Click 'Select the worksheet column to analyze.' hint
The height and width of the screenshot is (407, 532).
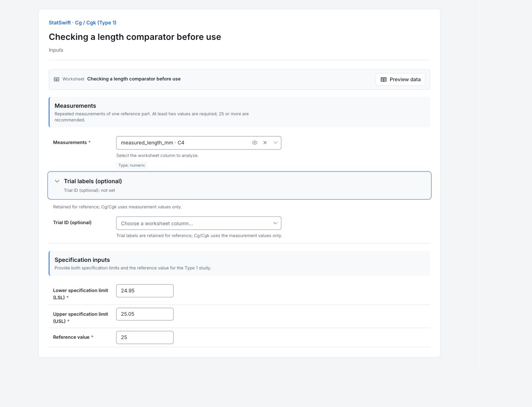[157, 156]
